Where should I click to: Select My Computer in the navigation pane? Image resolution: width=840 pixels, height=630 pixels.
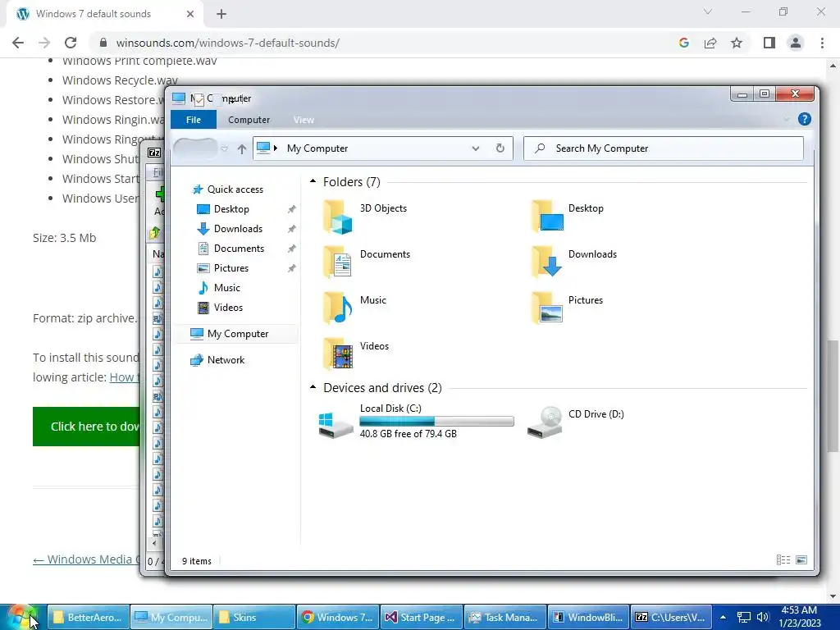click(x=237, y=334)
